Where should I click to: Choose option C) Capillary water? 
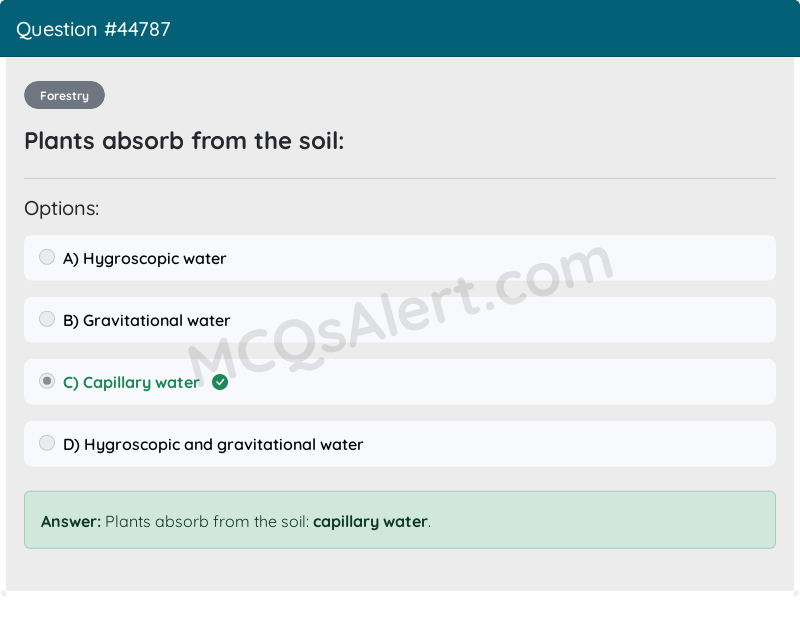point(400,381)
